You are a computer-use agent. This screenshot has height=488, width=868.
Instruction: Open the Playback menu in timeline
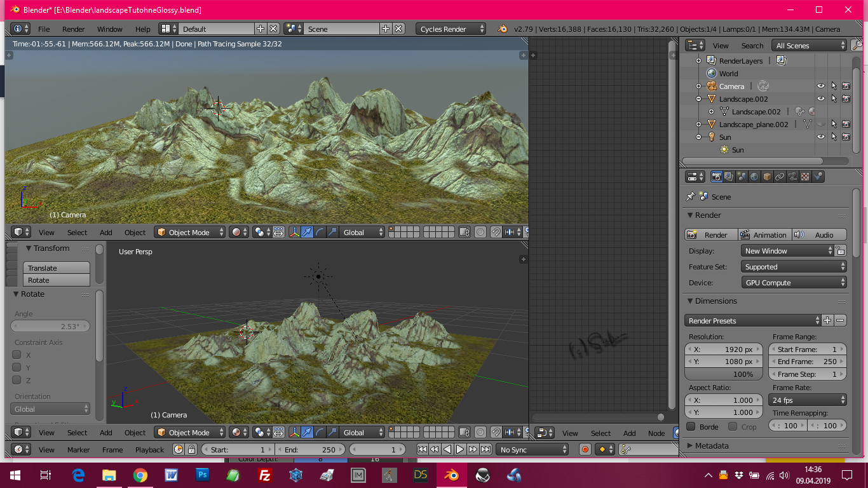(149, 449)
